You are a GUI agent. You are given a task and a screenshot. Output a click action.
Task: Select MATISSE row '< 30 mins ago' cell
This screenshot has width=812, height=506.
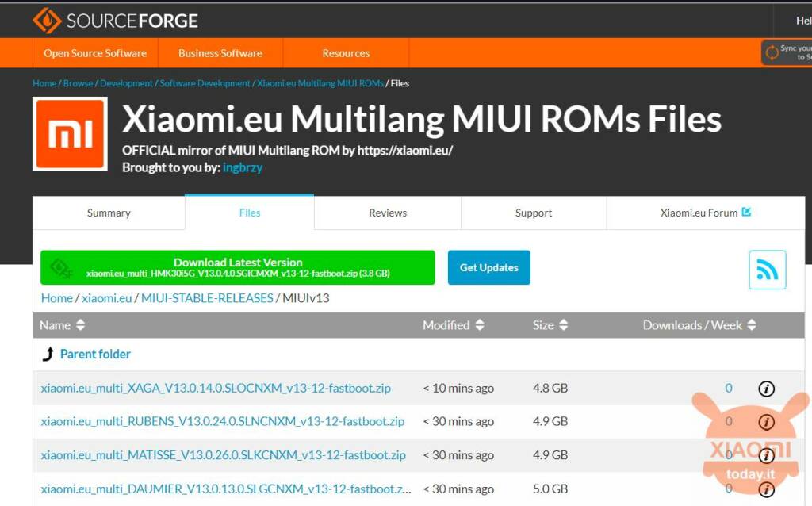[458, 455]
